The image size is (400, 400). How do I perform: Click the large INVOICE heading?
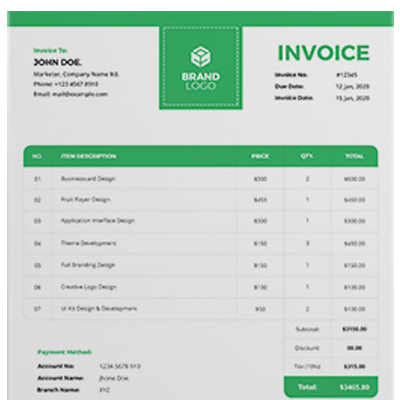(x=324, y=53)
